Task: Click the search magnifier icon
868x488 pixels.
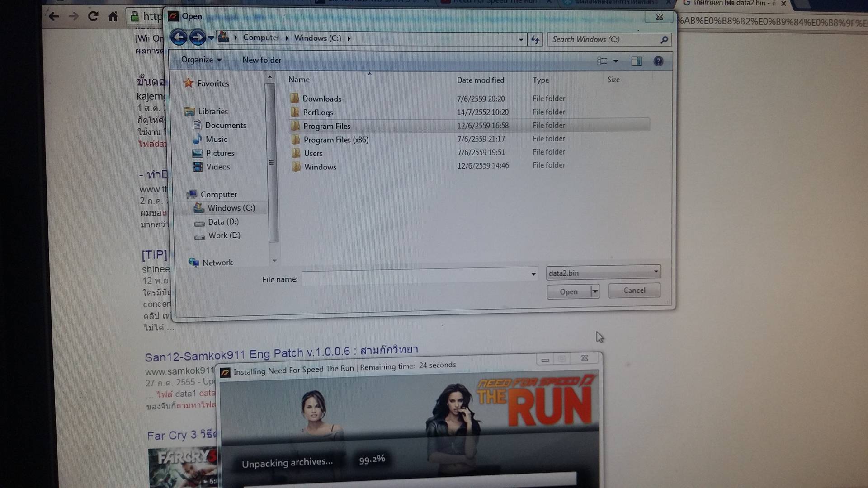Action: pos(664,40)
